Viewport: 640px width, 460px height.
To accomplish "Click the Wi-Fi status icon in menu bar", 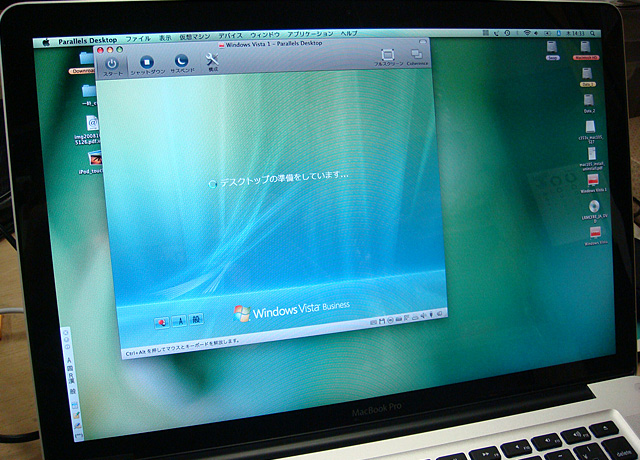I will pyautogui.click(x=527, y=33).
